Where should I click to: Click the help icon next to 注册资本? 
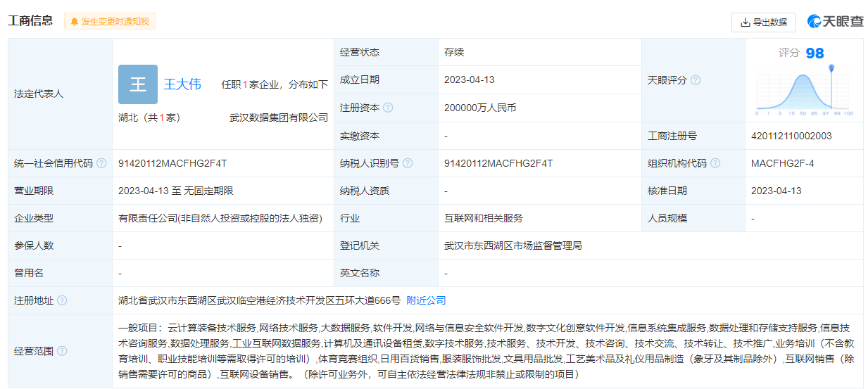pyautogui.click(x=388, y=108)
